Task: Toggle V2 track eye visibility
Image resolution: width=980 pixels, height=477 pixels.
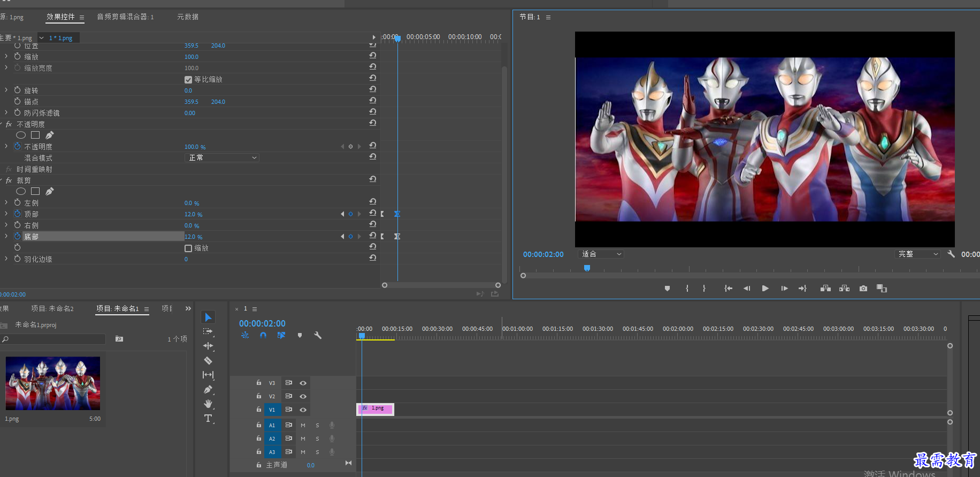Action: (x=303, y=396)
